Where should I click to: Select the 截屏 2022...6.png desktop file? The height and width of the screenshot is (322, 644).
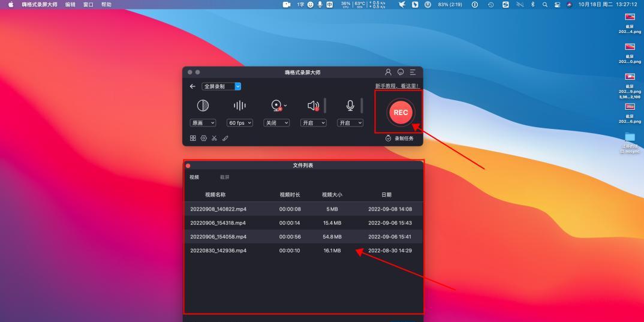630,113
